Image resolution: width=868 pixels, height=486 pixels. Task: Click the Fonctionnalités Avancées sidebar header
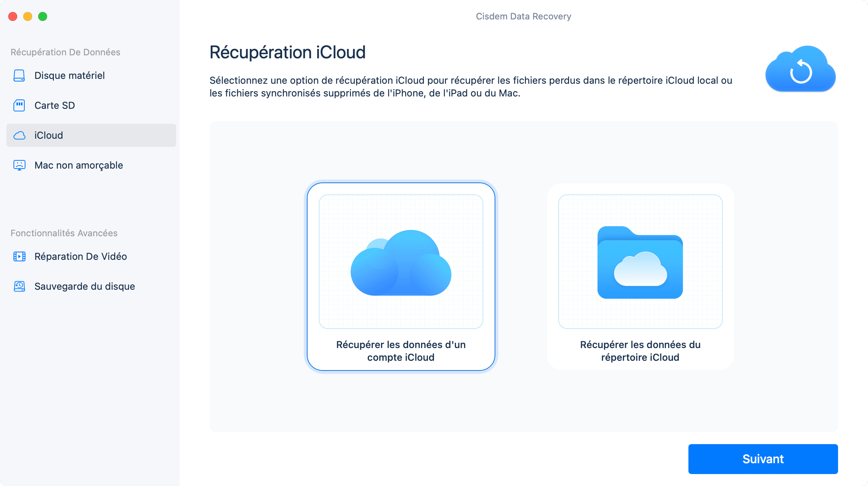(x=64, y=233)
